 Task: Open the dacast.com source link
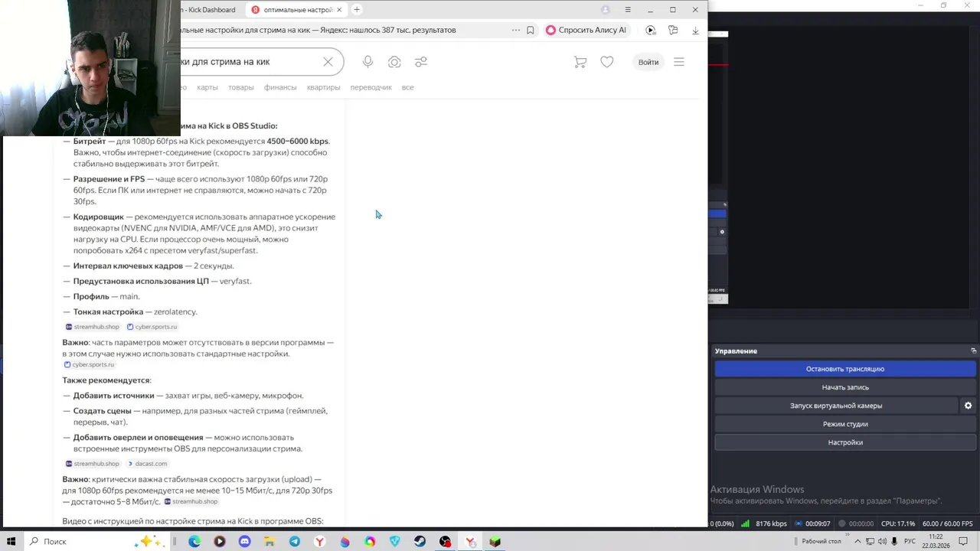pyautogui.click(x=147, y=464)
